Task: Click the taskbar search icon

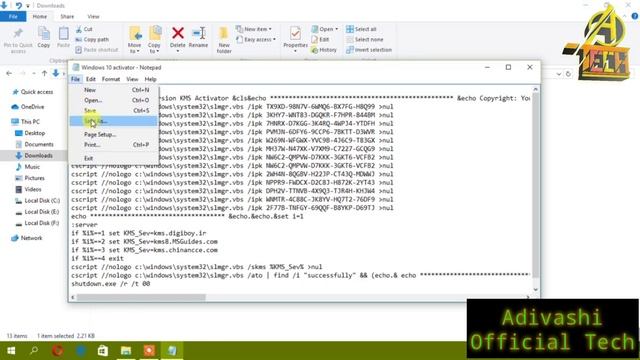Action: [x=34, y=351]
